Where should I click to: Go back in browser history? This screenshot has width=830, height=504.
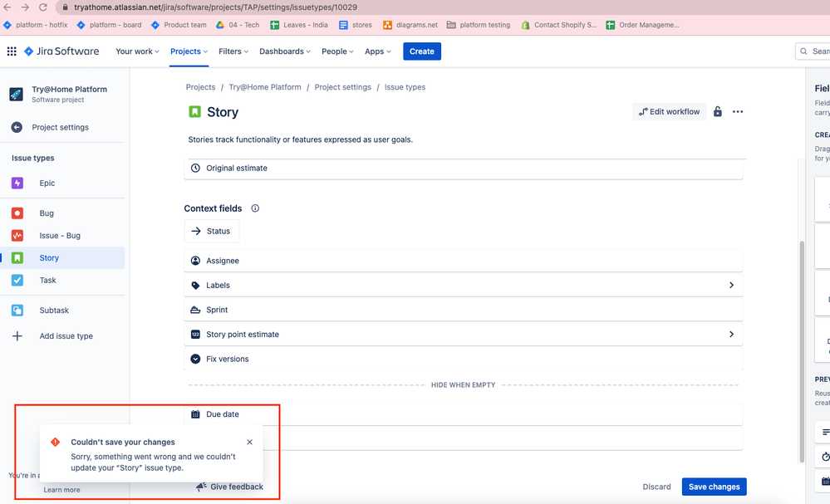tap(7, 7)
